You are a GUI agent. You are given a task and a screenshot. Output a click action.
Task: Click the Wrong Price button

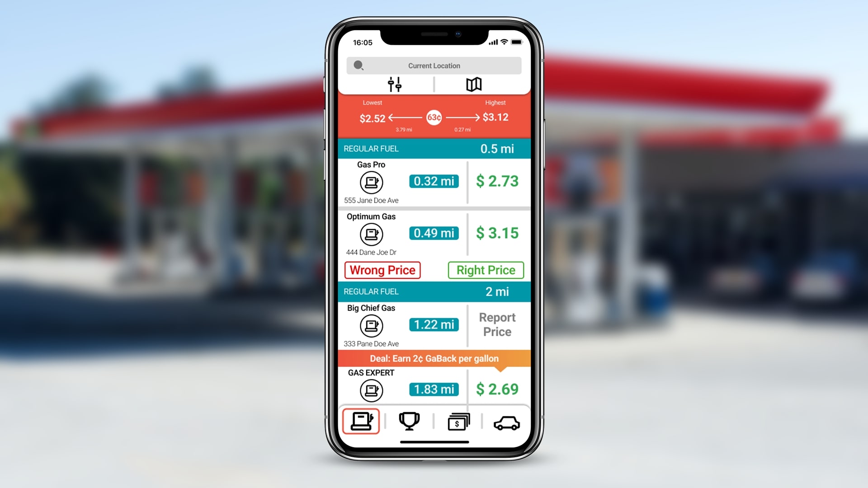tap(382, 270)
